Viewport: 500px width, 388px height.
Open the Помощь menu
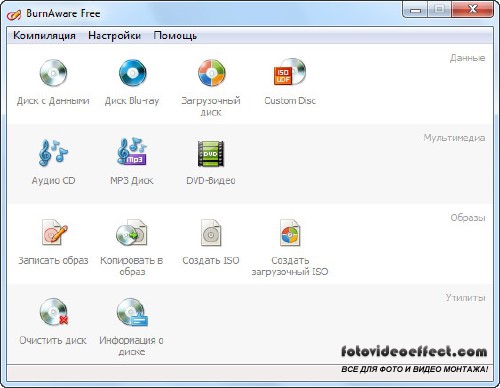pyautogui.click(x=175, y=36)
